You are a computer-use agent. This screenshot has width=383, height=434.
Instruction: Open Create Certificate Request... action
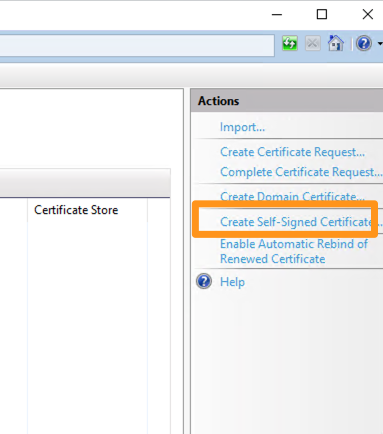(x=292, y=152)
